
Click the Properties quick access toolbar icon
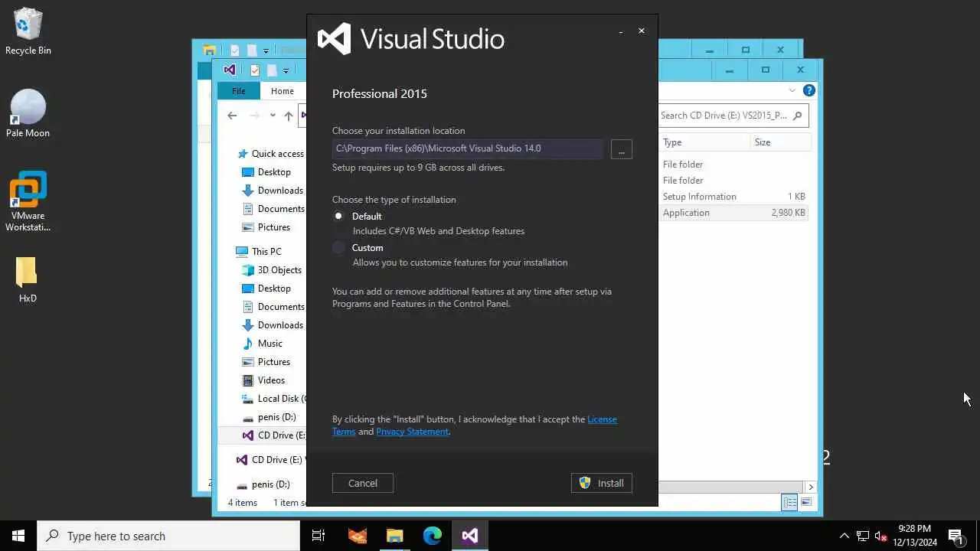pyautogui.click(x=255, y=70)
